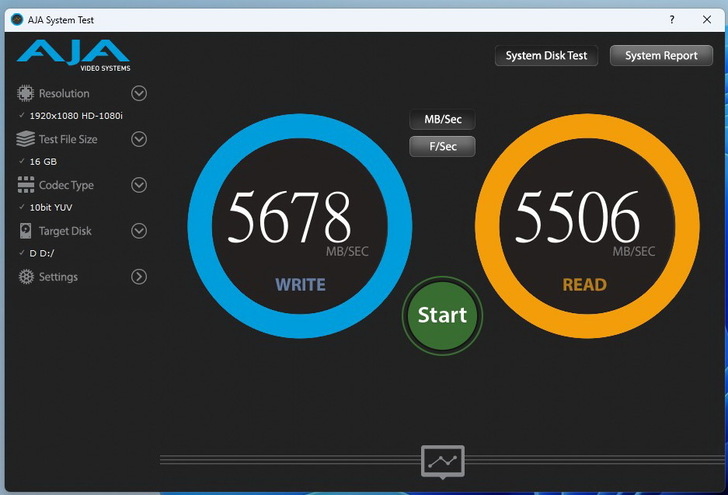728x495 pixels.
Task: Open the Settings arrow expander
Action: pyautogui.click(x=139, y=277)
